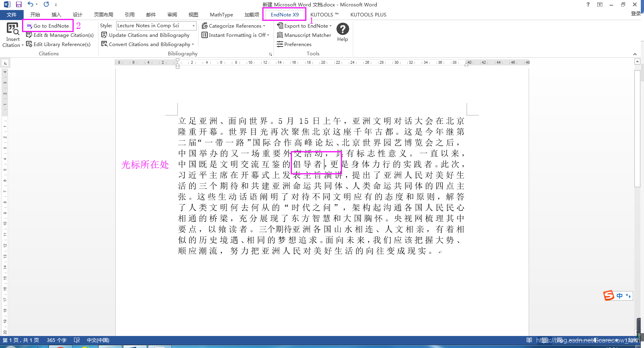The image size is (644, 348).
Task: Click Update Citations and Bibliography
Action: pos(145,35)
